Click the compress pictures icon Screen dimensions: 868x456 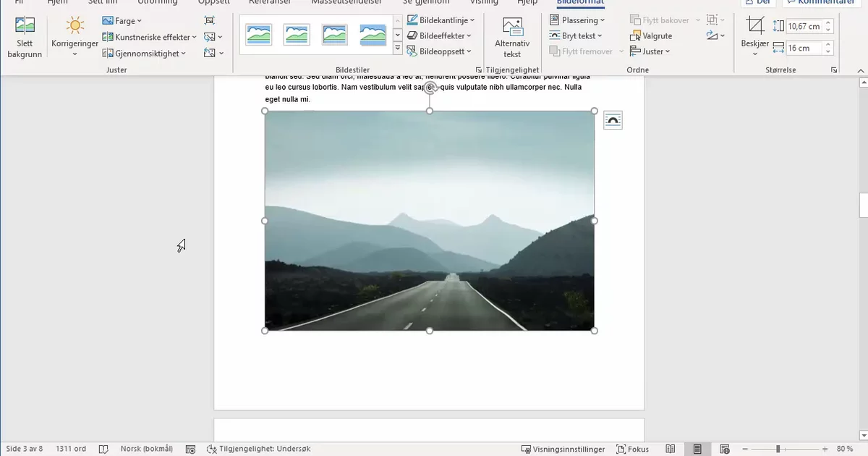coord(210,21)
